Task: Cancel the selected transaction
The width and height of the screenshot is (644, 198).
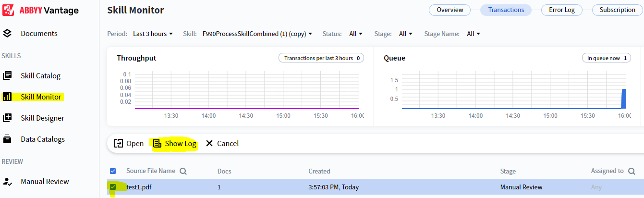Action: 222,144
